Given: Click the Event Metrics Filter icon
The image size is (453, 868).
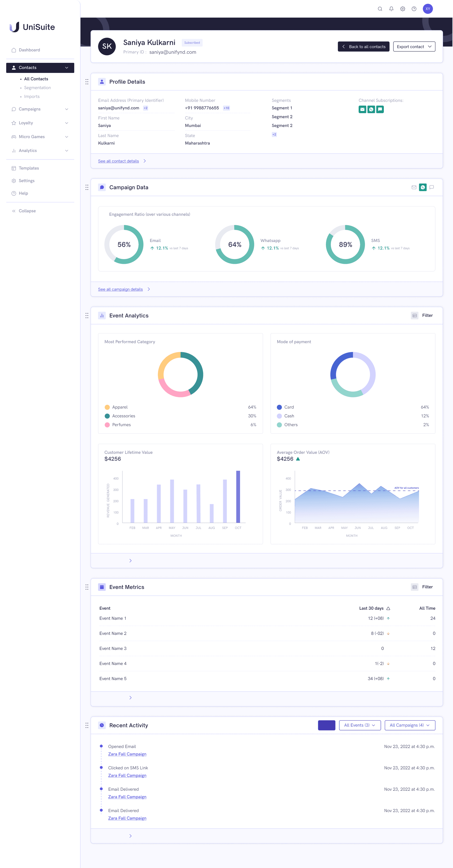Looking at the screenshot, I should [x=415, y=587].
